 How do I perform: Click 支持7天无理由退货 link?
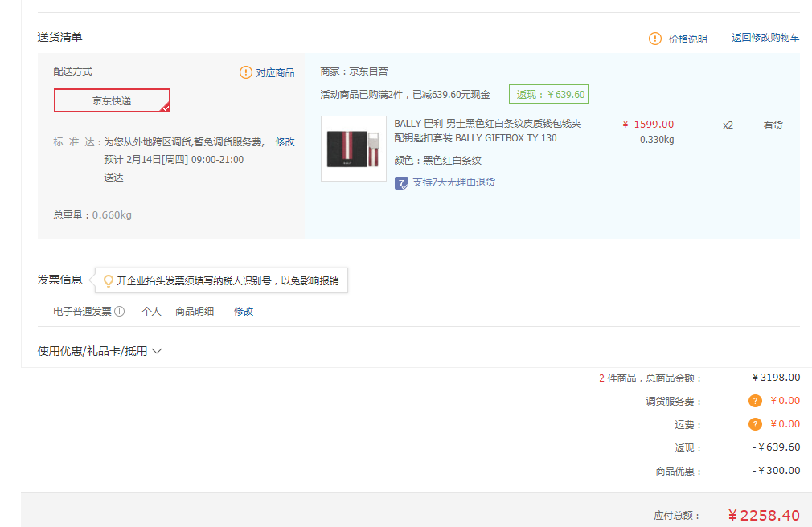[453, 182]
